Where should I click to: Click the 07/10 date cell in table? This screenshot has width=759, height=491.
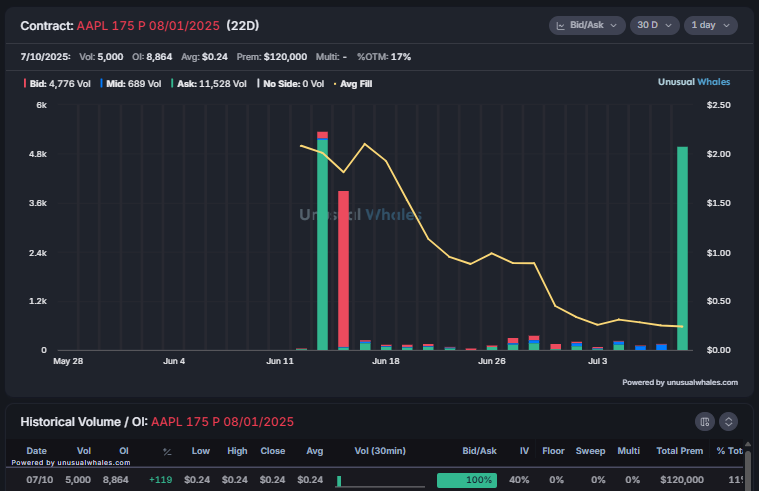click(40, 480)
